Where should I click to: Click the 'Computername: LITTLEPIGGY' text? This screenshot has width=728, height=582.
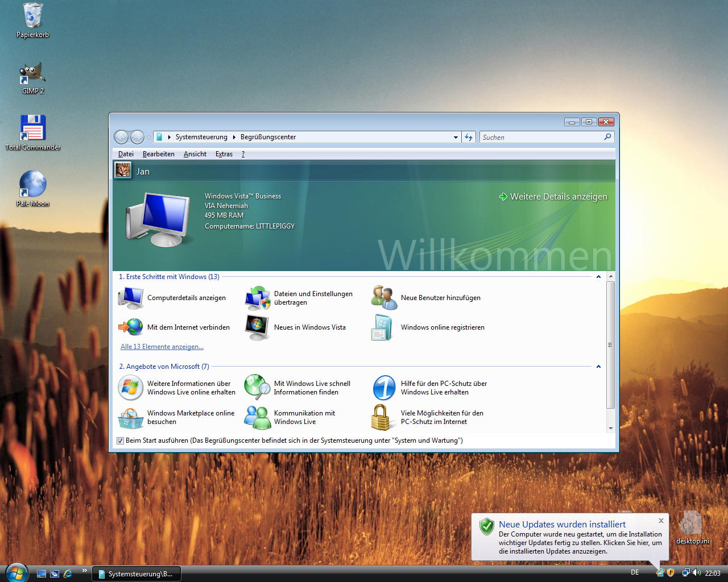pos(250,226)
